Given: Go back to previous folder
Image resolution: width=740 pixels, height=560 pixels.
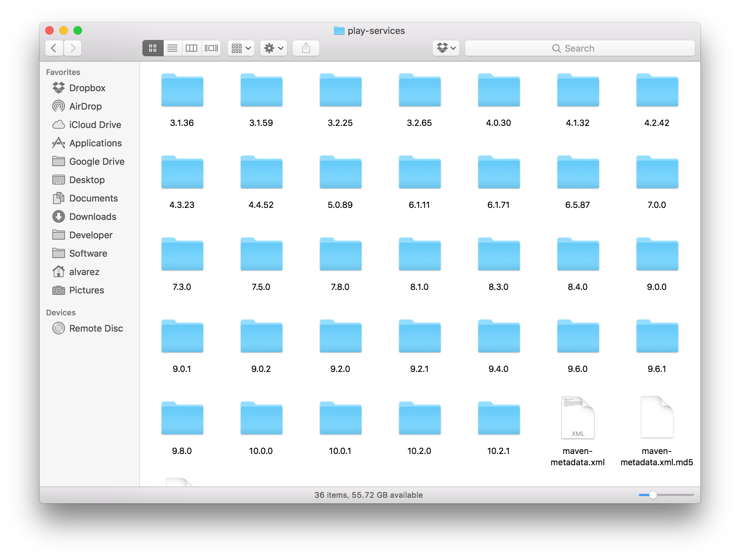Looking at the screenshot, I should tap(54, 48).
